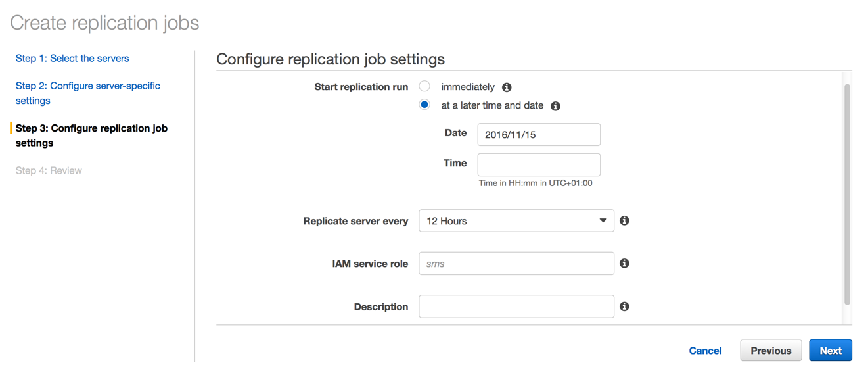Open the 12 Hours replication frequency dropdown
The width and height of the screenshot is (868, 367).
tap(516, 221)
